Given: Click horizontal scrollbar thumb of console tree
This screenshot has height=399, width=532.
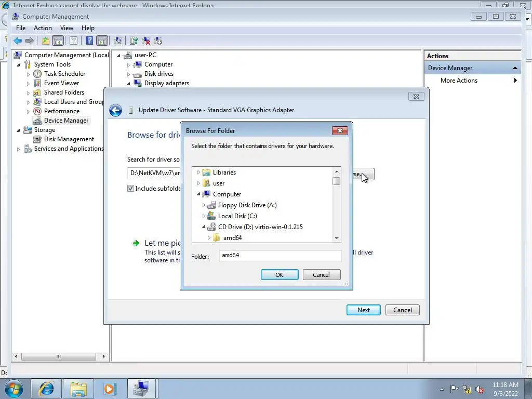Looking at the screenshot, I should tap(59, 356).
